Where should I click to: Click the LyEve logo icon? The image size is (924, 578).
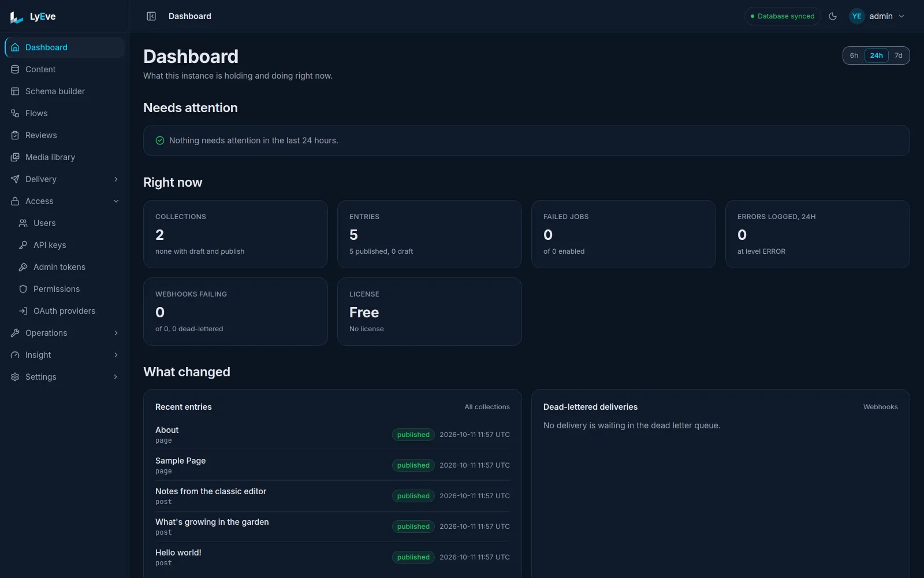point(17,17)
